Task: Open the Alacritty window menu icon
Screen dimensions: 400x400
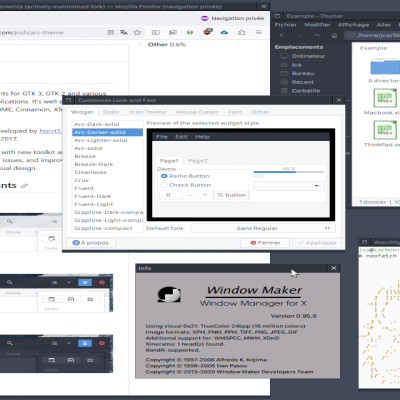Action: [364, 242]
